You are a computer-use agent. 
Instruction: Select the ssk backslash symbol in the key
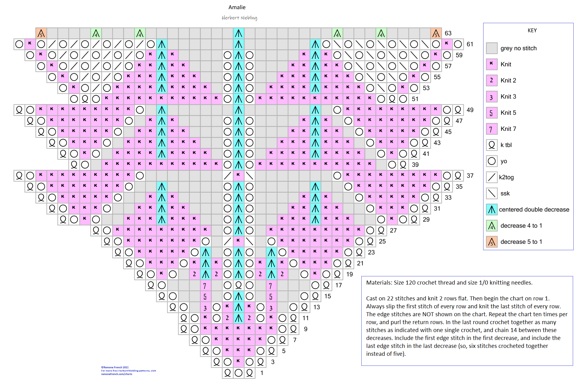(491, 193)
